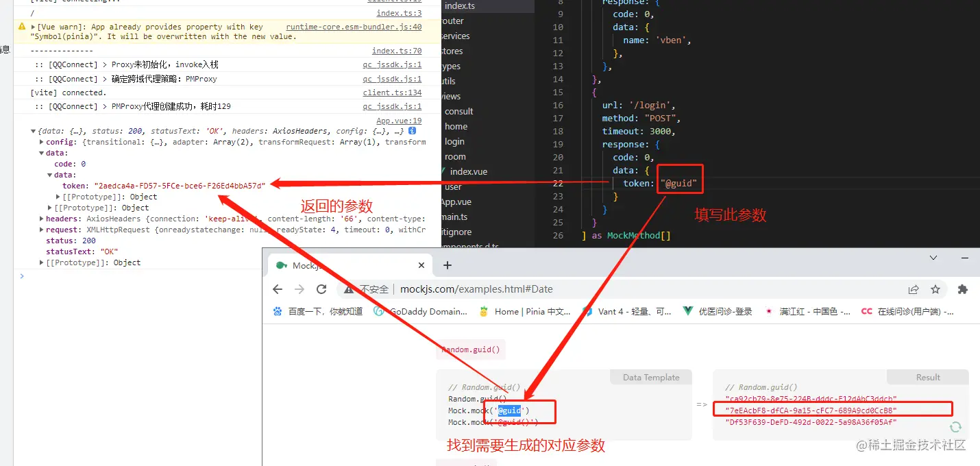Select the login folder in explorer
The height and width of the screenshot is (466, 980).
pyautogui.click(x=454, y=141)
